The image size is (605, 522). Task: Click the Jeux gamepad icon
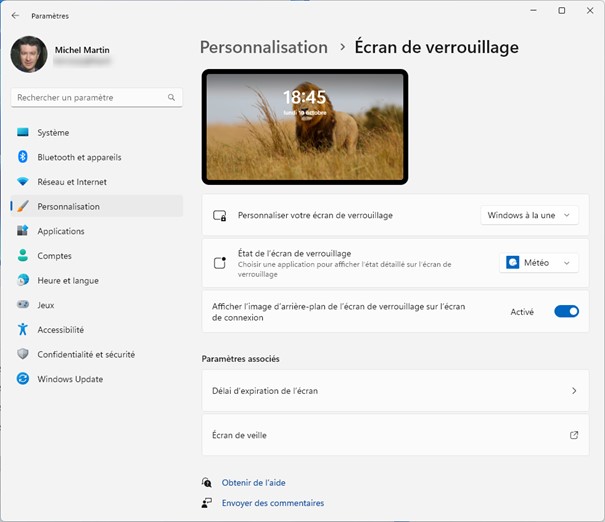(23, 304)
